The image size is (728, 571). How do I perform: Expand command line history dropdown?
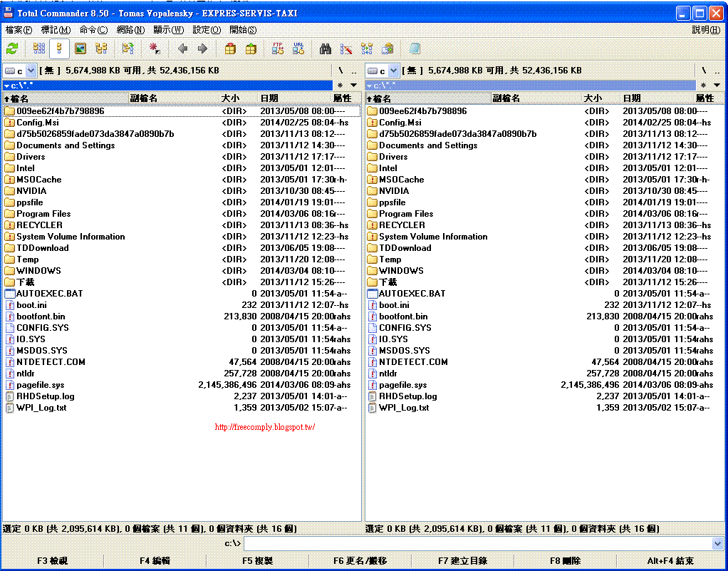click(x=717, y=543)
